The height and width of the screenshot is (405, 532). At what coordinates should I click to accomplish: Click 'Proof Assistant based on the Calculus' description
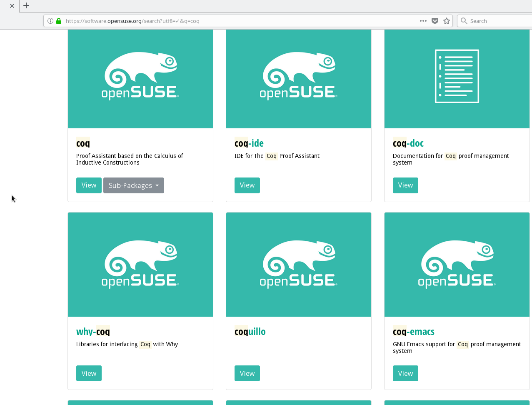[130, 159]
